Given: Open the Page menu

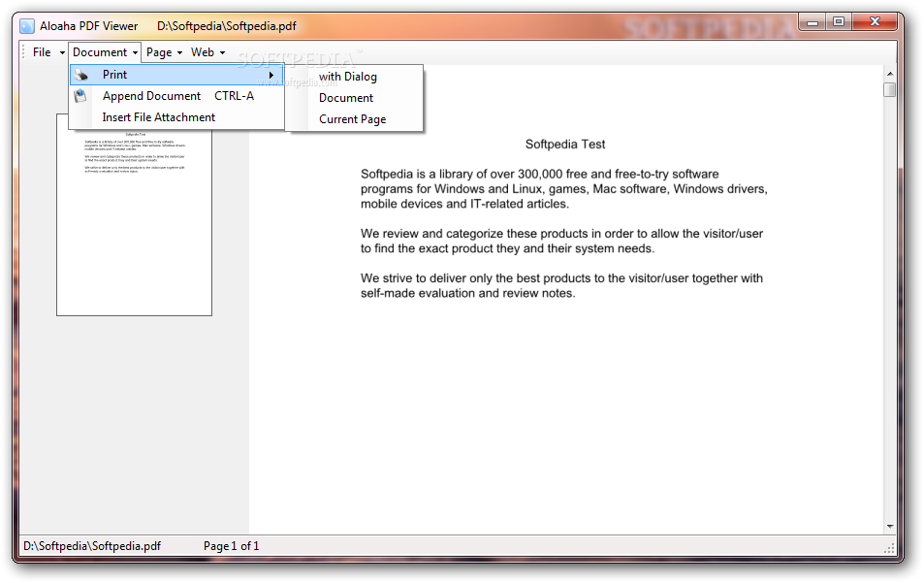Looking at the screenshot, I should pos(159,52).
